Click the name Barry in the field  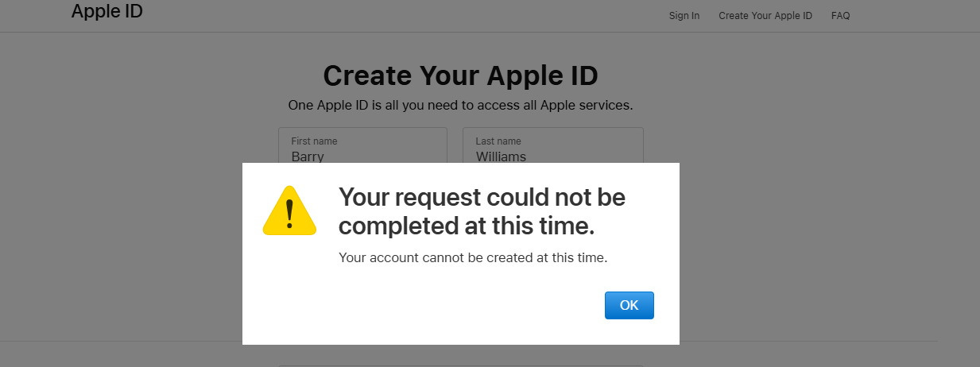point(308,156)
